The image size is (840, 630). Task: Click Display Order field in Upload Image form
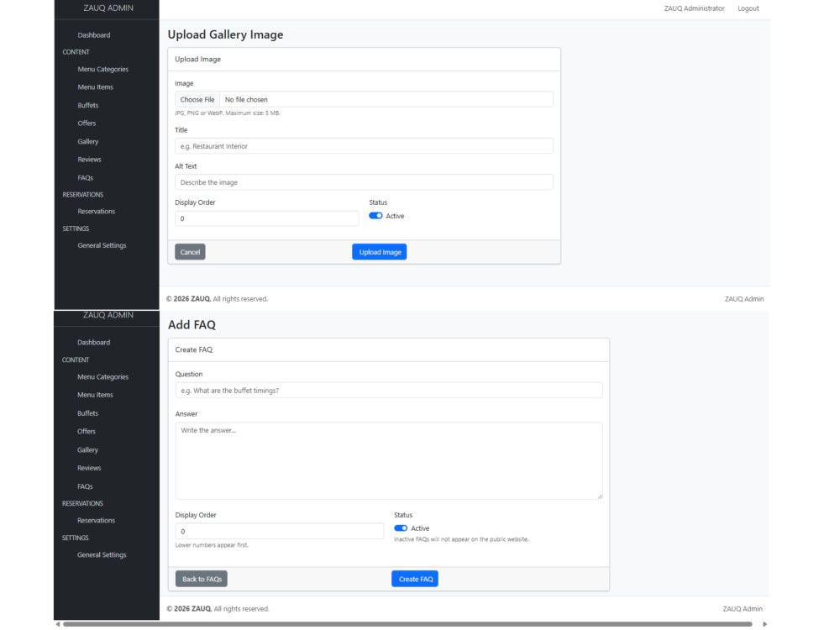[267, 218]
